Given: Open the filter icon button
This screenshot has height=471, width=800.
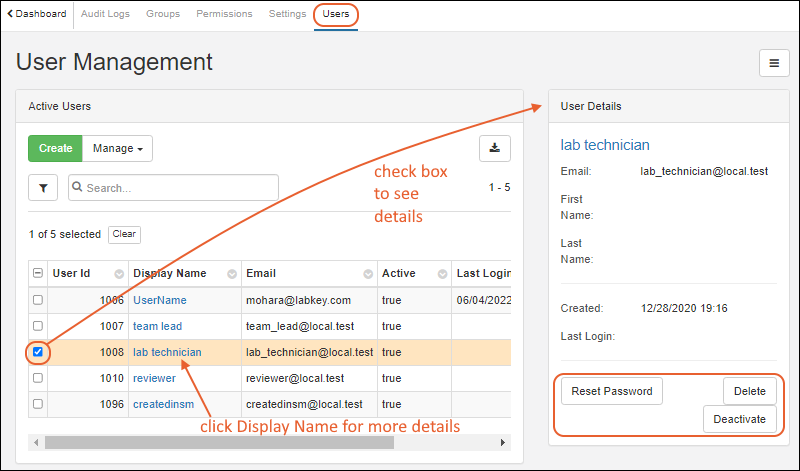Looking at the screenshot, I should point(43,187).
